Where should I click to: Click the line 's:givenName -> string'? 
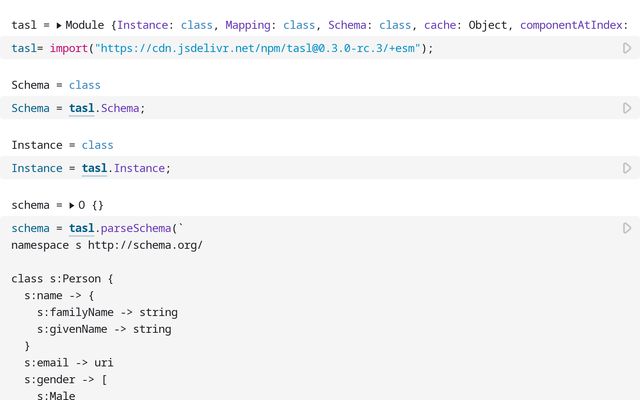point(104,329)
